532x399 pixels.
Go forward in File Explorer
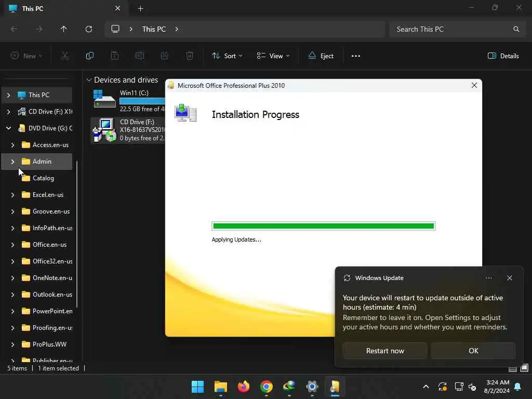[x=39, y=29]
